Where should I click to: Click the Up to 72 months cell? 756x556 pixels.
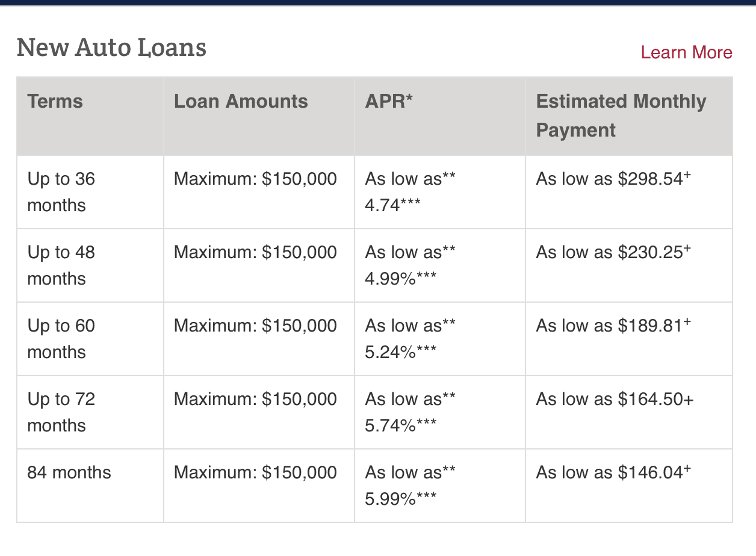coord(90,413)
